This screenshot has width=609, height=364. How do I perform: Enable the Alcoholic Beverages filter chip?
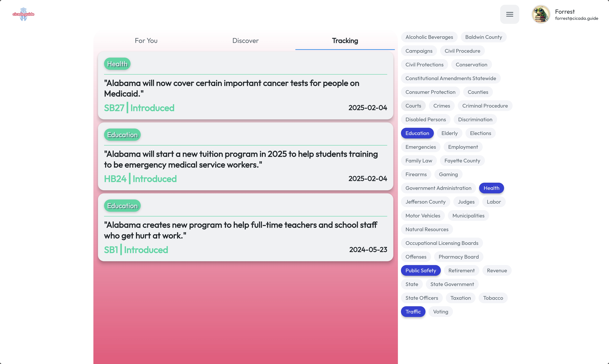pyautogui.click(x=429, y=37)
